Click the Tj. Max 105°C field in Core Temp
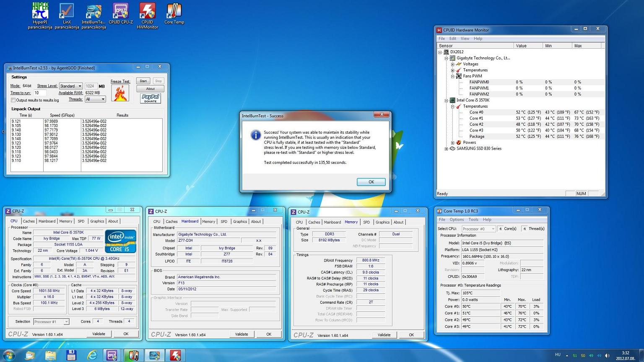Viewport: 644px width, 362px height. [480, 293]
